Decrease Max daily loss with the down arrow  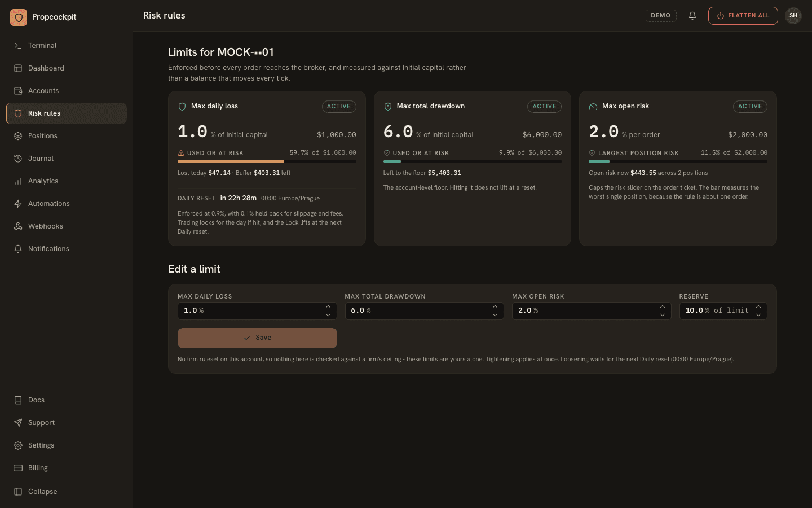[328, 315]
